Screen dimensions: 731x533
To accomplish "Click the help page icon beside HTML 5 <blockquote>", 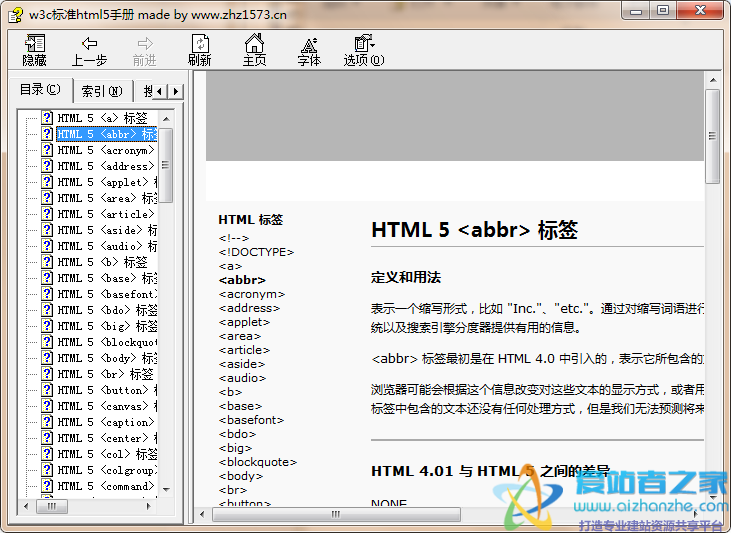I will click(47, 341).
